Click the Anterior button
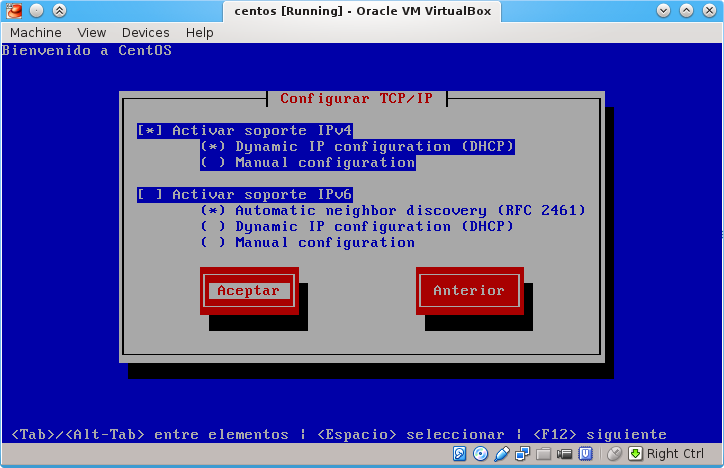724x468 pixels. [470, 291]
